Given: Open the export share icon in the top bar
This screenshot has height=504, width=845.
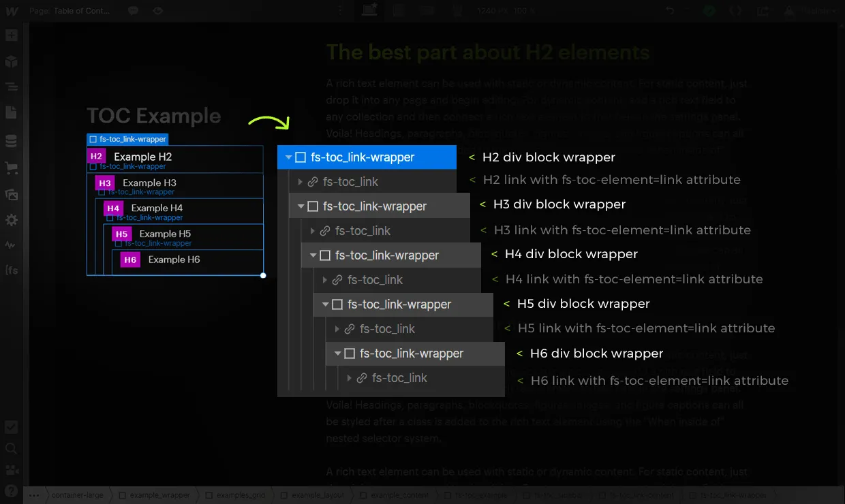Looking at the screenshot, I should (x=762, y=11).
